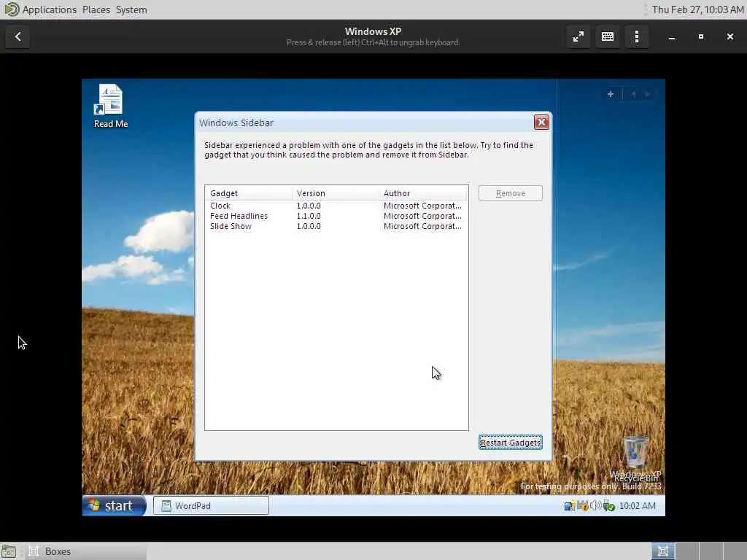This screenshot has height=560, width=747.
Task: Click the workspace switcher icon bottom right
Action: pos(662,551)
